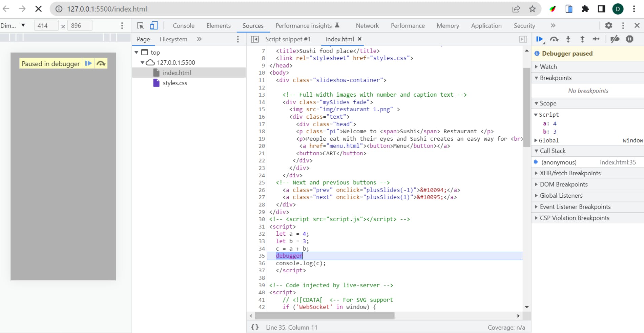Switch to the Filesystem navigator tab
Viewport: 644px width, 333px height.
(x=173, y=39)
